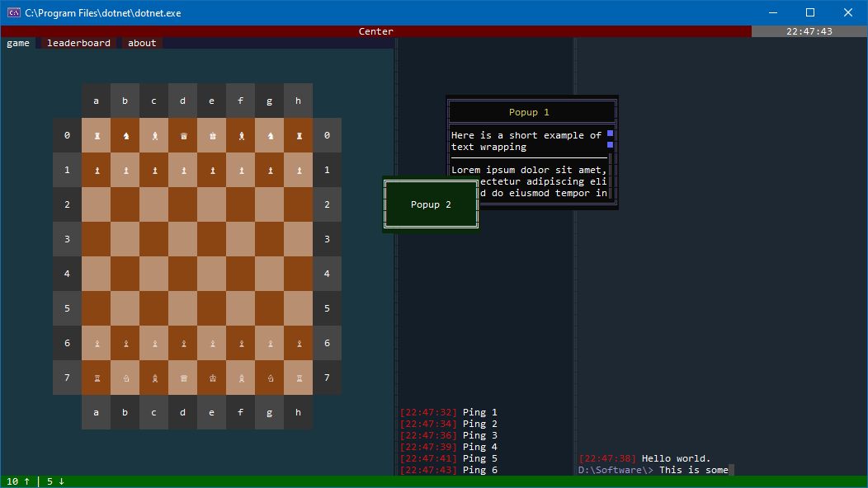Pick the knight on square b0
This screenshot has width=868, height=488.
pyautogui.click(x=125, y=136)
